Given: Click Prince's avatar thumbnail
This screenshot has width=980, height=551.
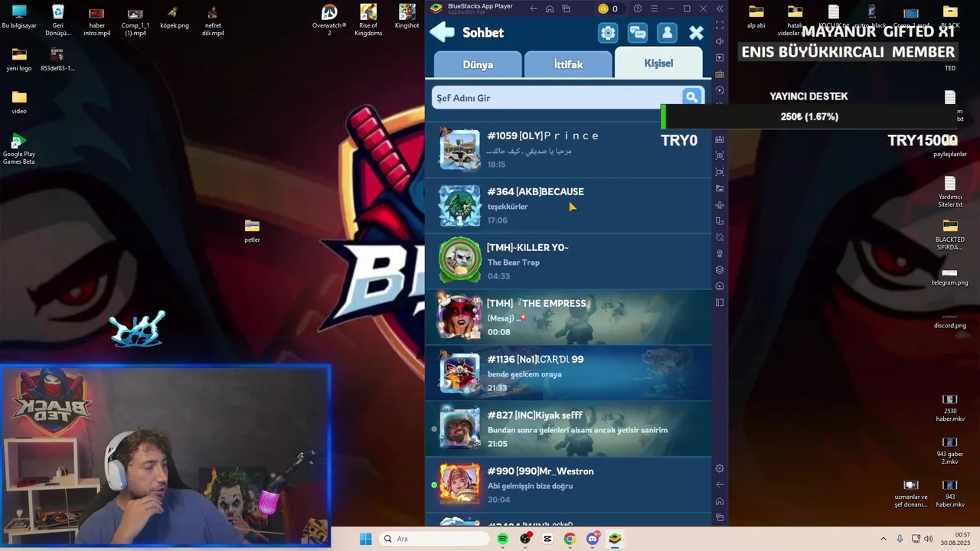Looking at the screenshot, I should pyautogui.click(x=459, y=149).
